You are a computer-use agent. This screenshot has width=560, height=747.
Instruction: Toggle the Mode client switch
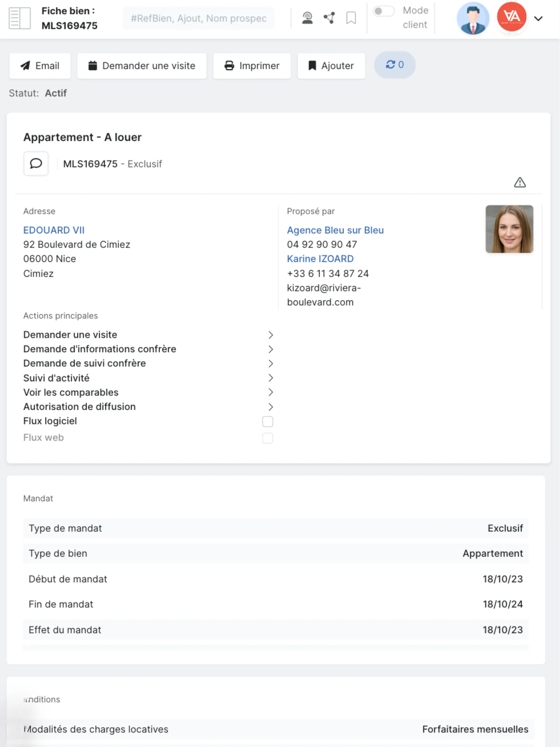(383, 11)
